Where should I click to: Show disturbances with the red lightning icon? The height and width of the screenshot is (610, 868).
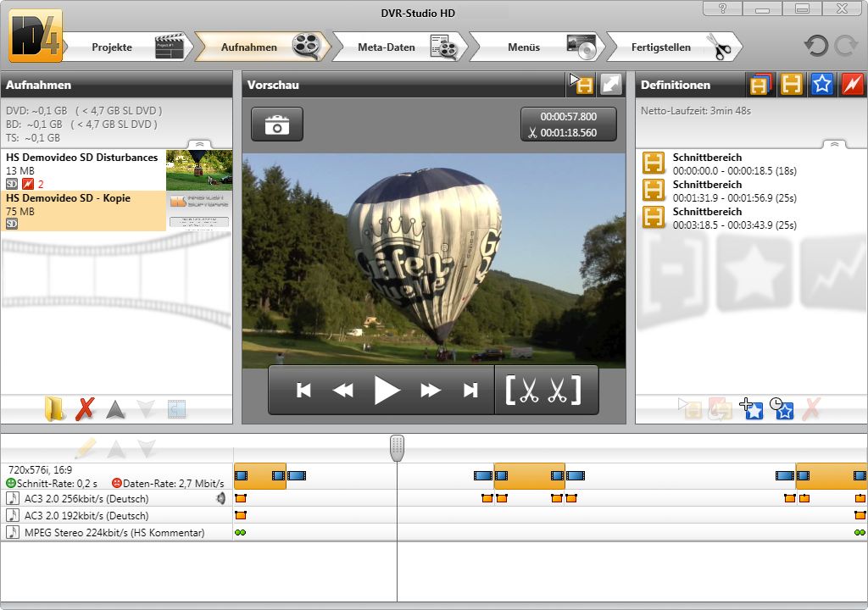(851, 85)
